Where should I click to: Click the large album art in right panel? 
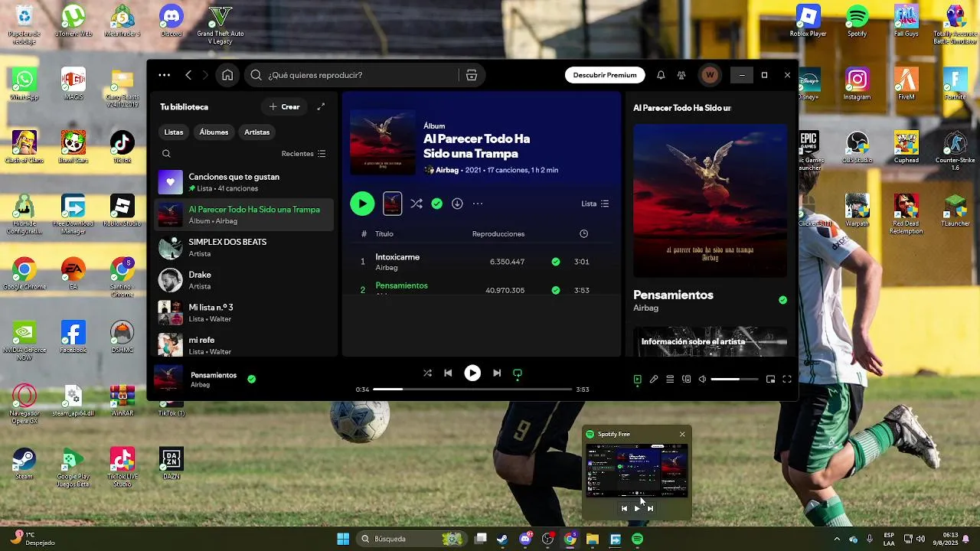pyautogui.click(x=710, y=201)
